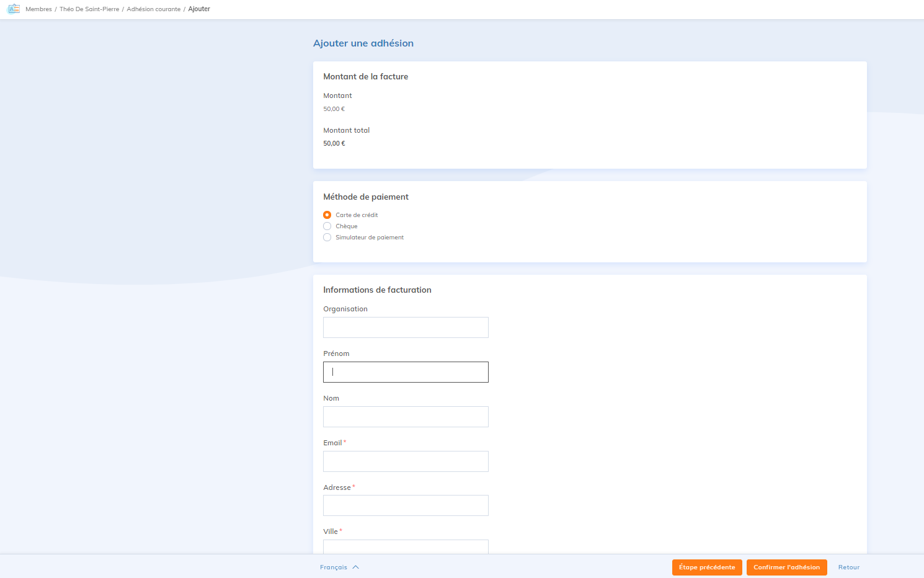Viewport: 924px width, 578px height.
Task: Click the Montant total 50,00 € value
Action: pos(334,144)
